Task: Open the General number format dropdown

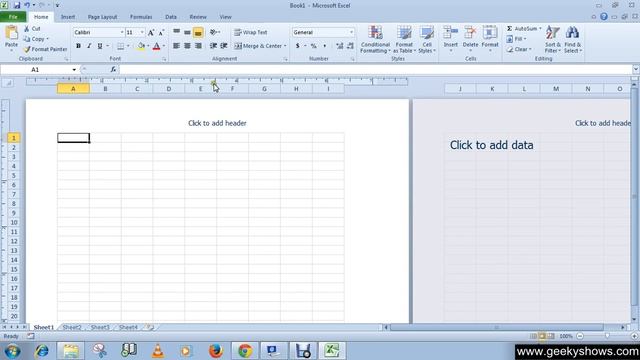Action: (x=351, y=32)
